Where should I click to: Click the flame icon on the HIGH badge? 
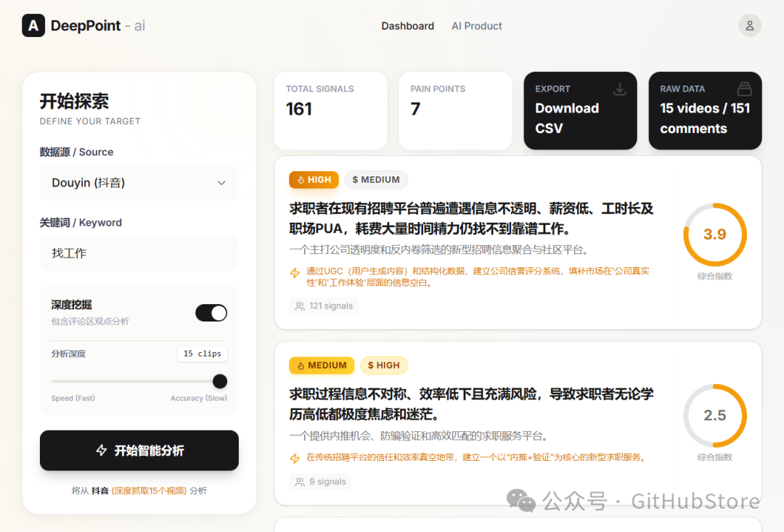(301, 179)
